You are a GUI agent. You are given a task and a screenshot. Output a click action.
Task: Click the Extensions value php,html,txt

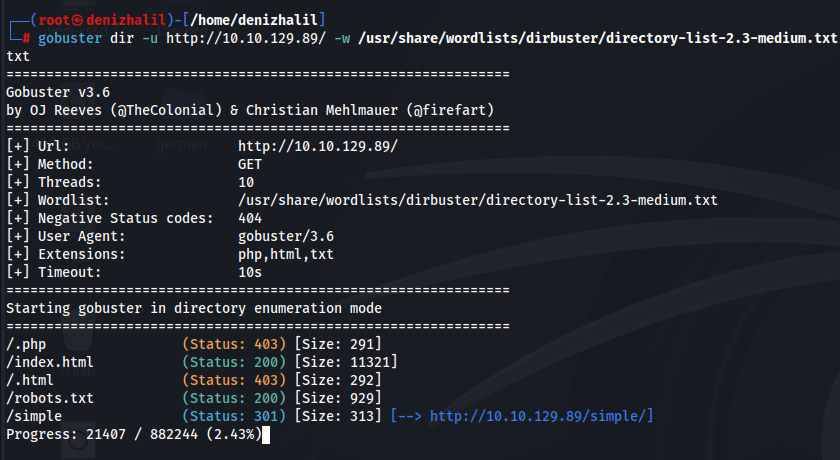coord(286,254)
